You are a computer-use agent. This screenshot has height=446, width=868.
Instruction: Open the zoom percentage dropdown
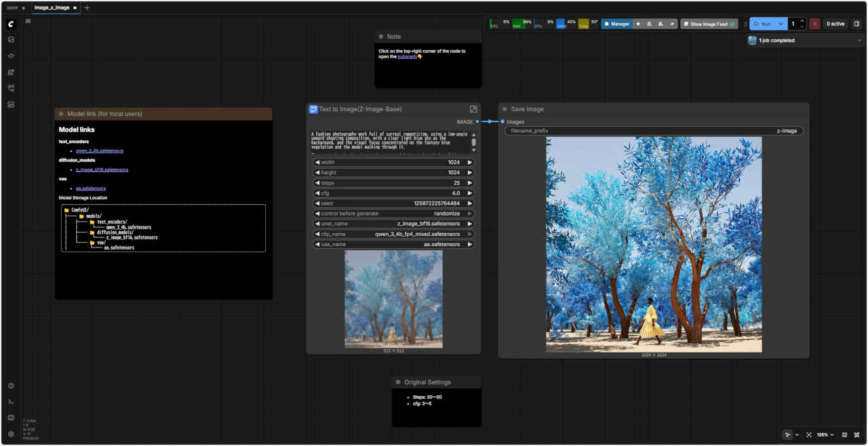825,434
